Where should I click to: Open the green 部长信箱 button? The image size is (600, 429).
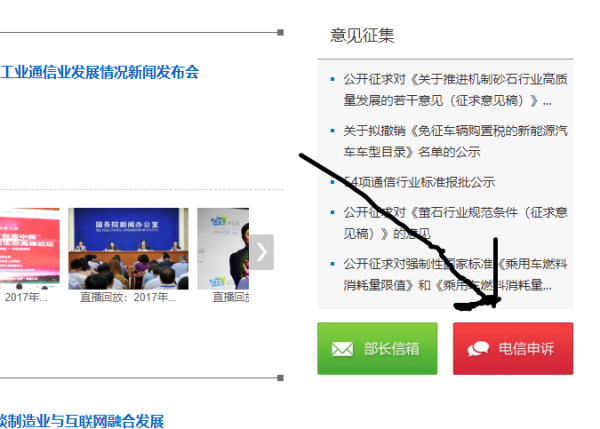pyautogui.click(x=377, y=348)
